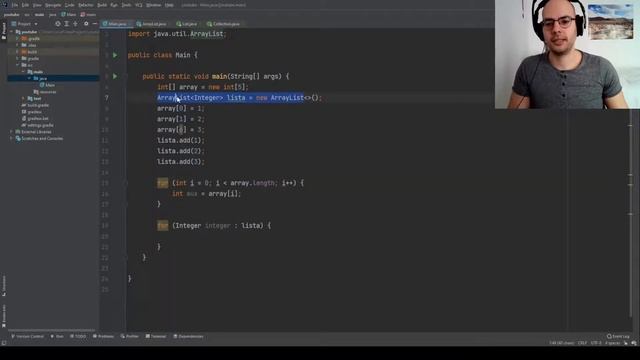The width and height of the screenshot is (640, 360).
Task: Switch to the Collection.java editor tab
Action: pos(223,24)
